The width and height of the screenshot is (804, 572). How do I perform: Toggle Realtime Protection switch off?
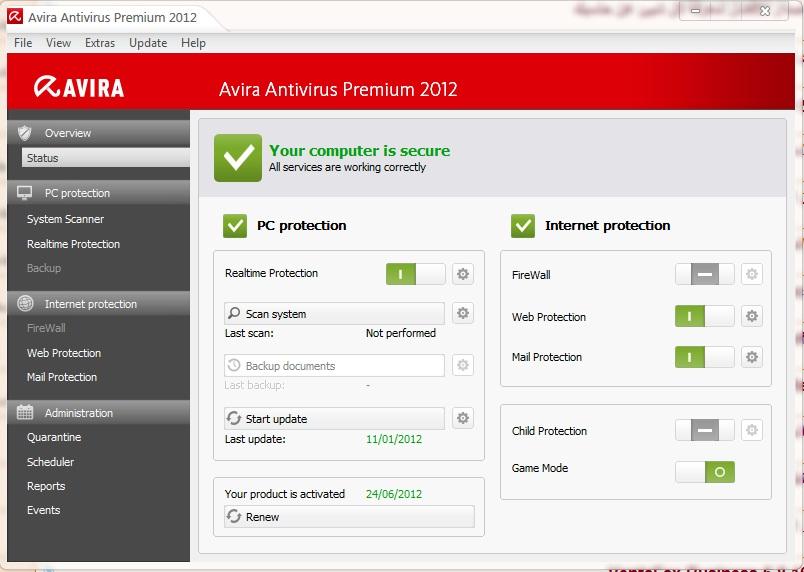415,274
